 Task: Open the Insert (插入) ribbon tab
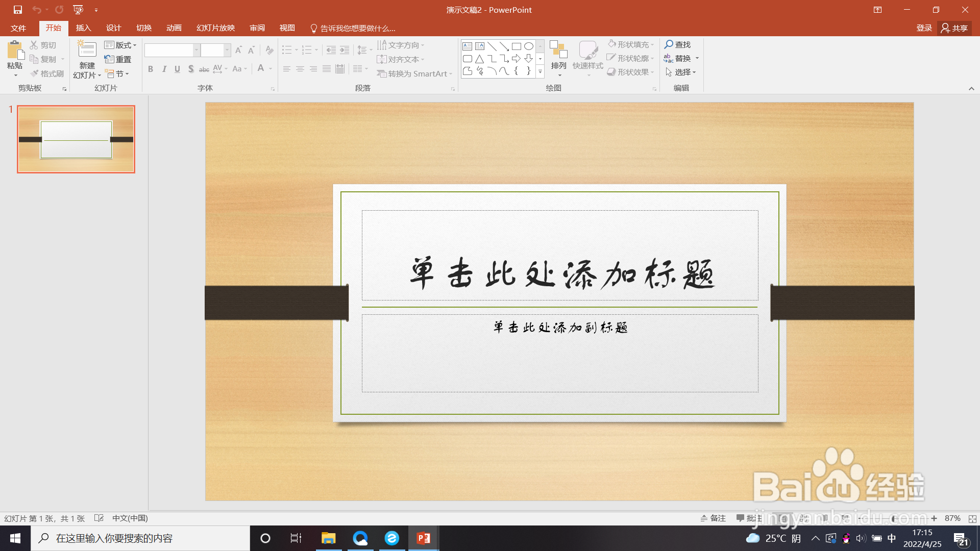83,28
